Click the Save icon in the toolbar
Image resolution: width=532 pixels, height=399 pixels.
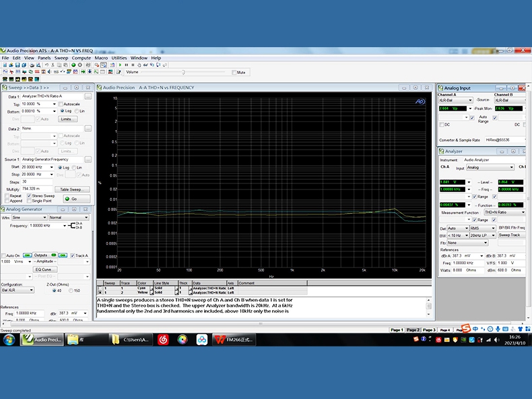click(19, 65)
